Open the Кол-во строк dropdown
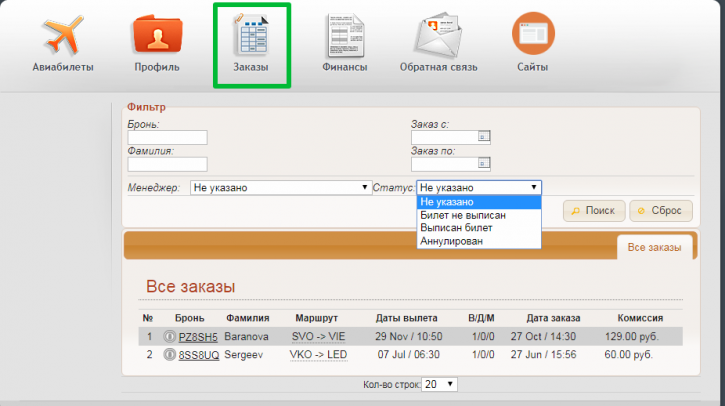 439,384
